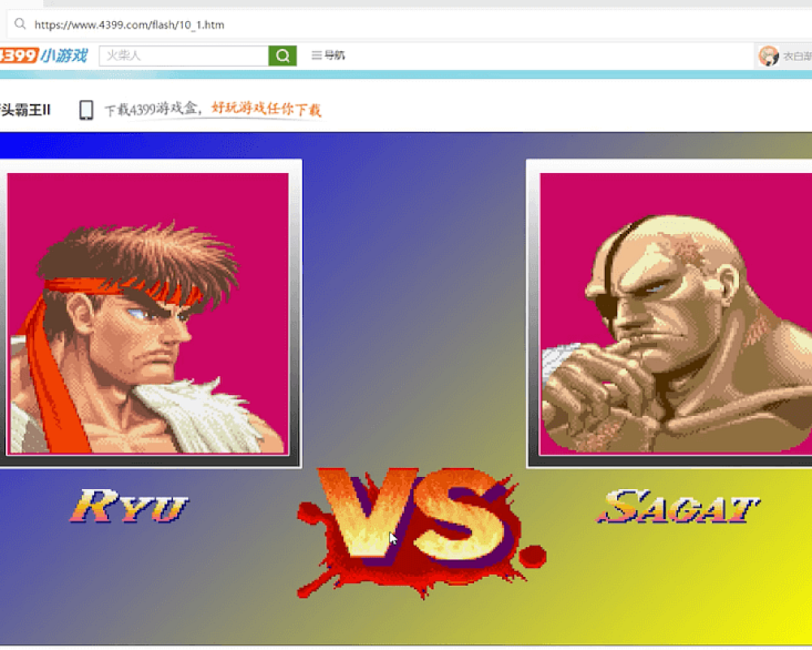Open the 导航 navigation menu
Viewport: 812px width, 650px height.
pos(328,55)
